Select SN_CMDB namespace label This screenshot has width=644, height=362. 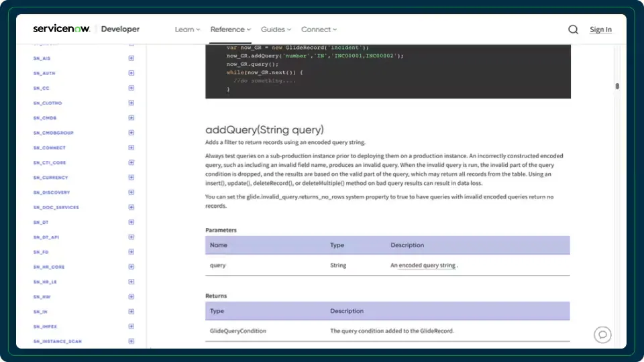[x=45, y=118]
